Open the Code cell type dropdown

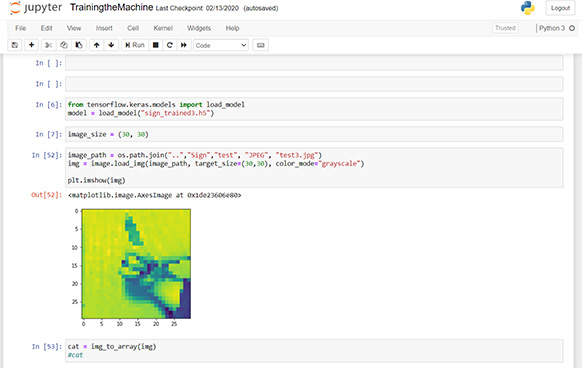click(x=221, y=45)
